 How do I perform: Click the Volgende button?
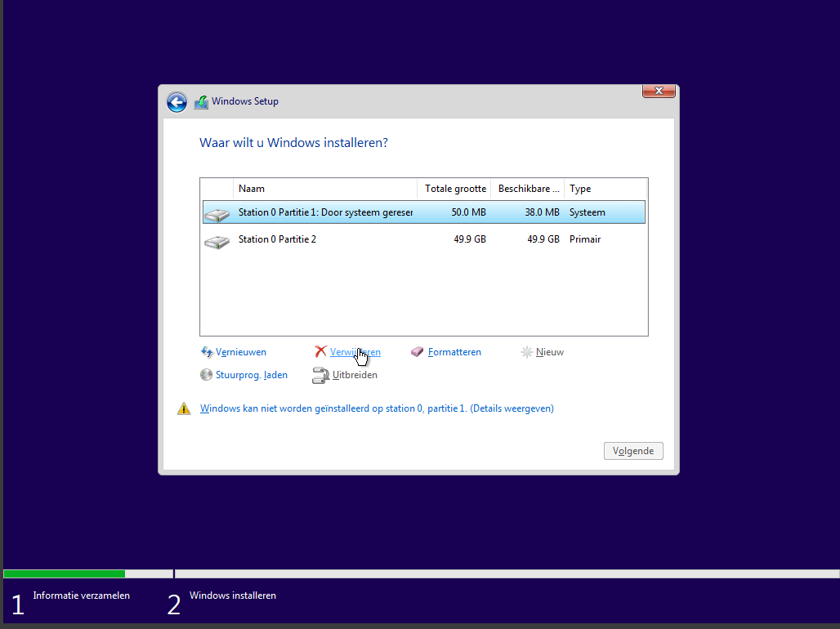pyautogui.click(x=633, y=451)
